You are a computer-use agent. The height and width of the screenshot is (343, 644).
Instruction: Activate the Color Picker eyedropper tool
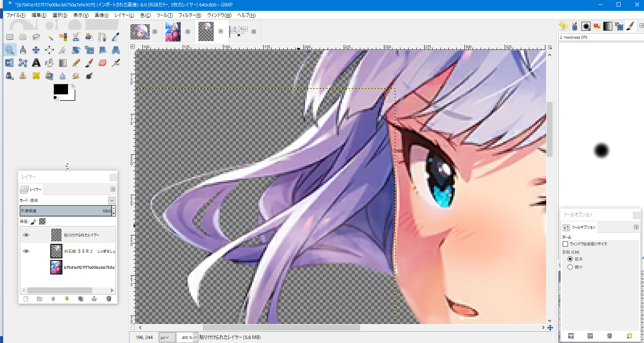click(x=116, y=37)
